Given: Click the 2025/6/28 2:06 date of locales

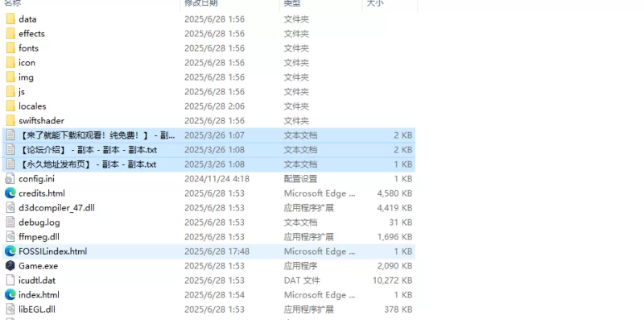Looking at the screenshot, I should (x=214, y=106).
